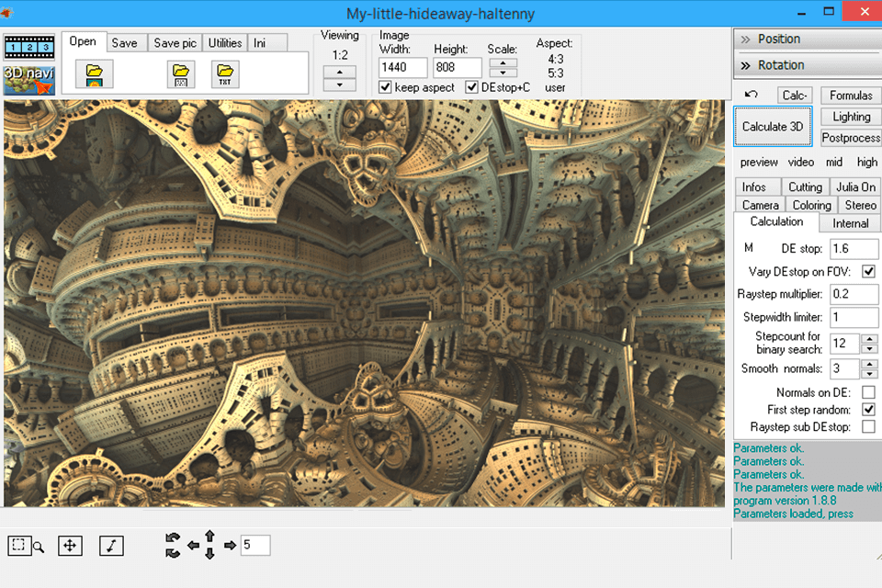Viewport: 882px width, 588px height.
Task: Toggle the Vary DEstop on FOV checkbox
Action: [868, 272]
